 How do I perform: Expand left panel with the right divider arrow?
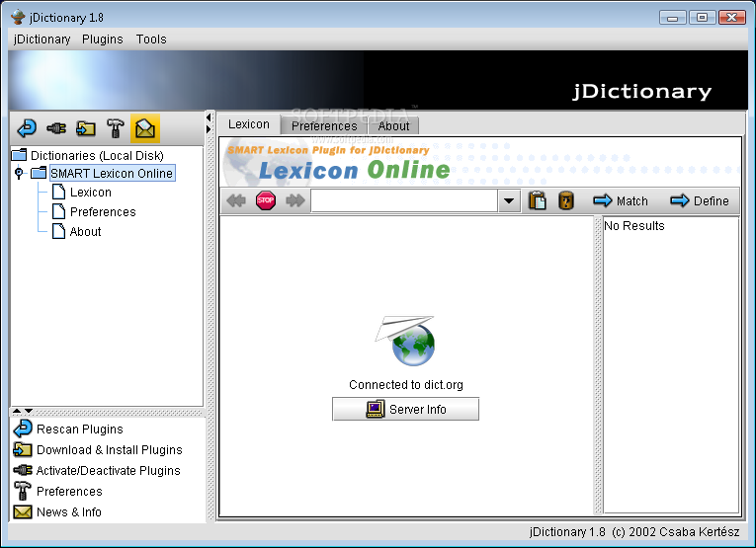(x=209, y=129)
